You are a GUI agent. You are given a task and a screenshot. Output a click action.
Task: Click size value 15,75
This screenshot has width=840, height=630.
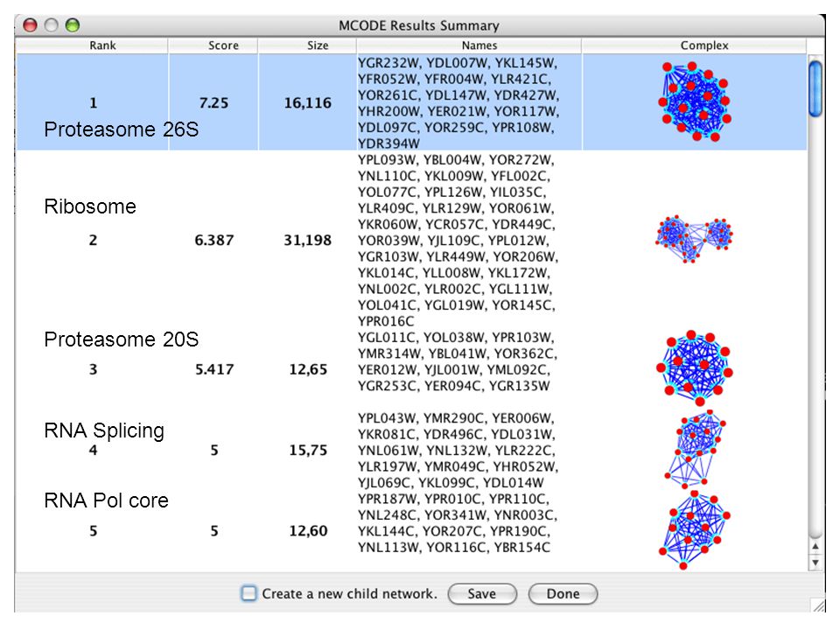coord(307,450)
